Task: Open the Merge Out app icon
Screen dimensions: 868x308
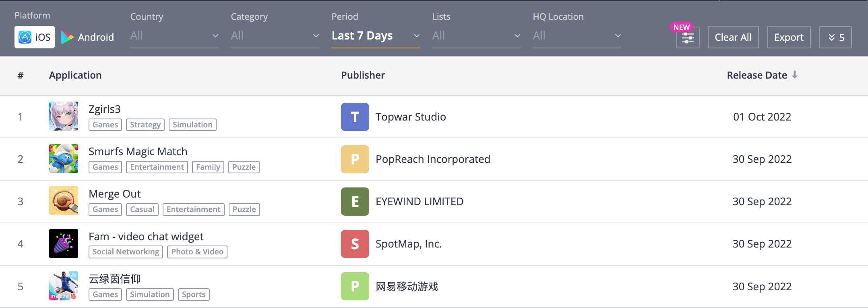Action: [x=64, y=201]
